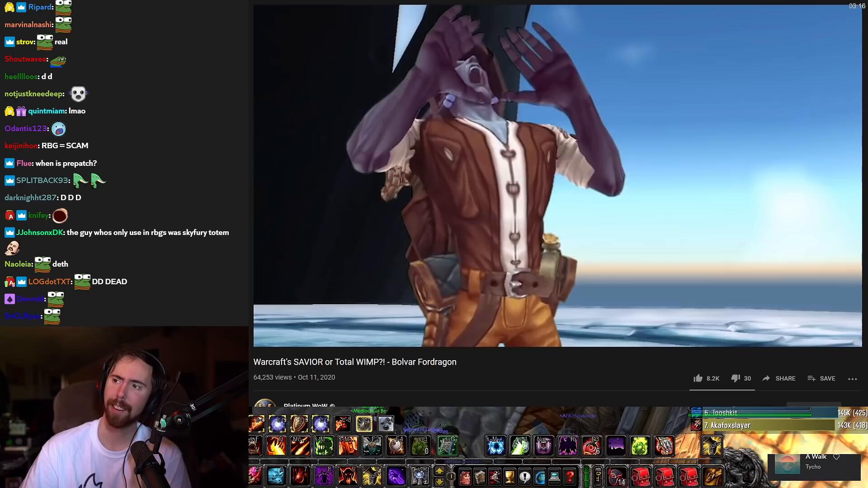This screenshot has height=488, width=868.
Task: Page action bar up with arrow
Action: click(x=439, y=471)
